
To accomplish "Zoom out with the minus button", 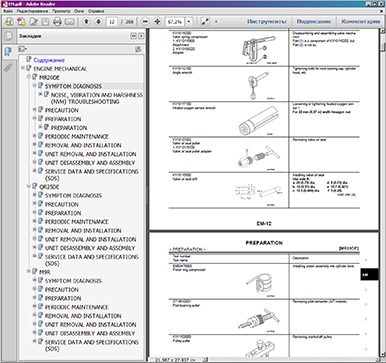I will coord(145,22).
